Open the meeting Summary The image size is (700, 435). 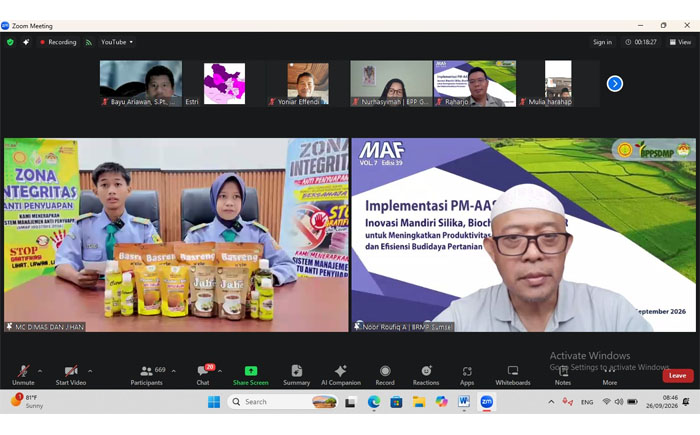coord(296,375)
